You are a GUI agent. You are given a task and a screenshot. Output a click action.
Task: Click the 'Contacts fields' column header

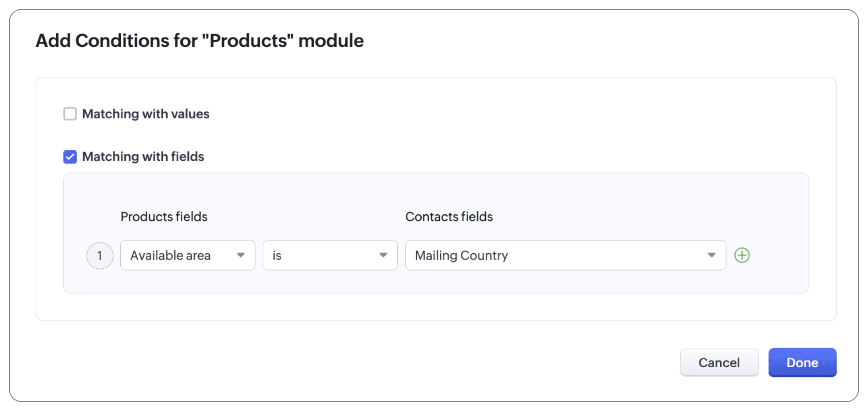pos(449,217)
